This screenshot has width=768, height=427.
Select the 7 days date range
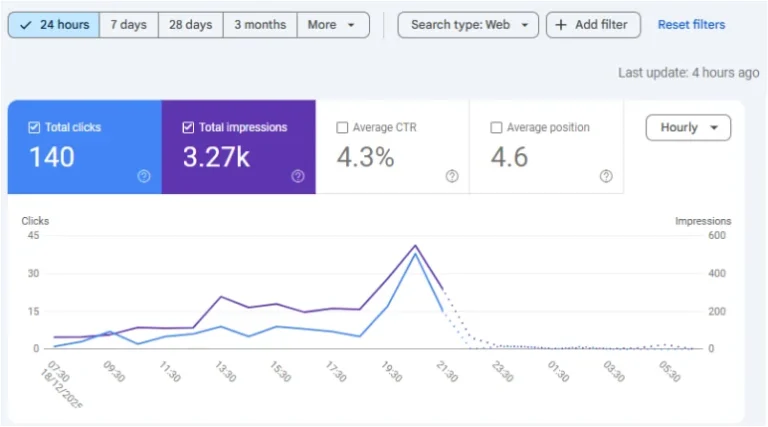pyautogui.click(x=128, y=25)
